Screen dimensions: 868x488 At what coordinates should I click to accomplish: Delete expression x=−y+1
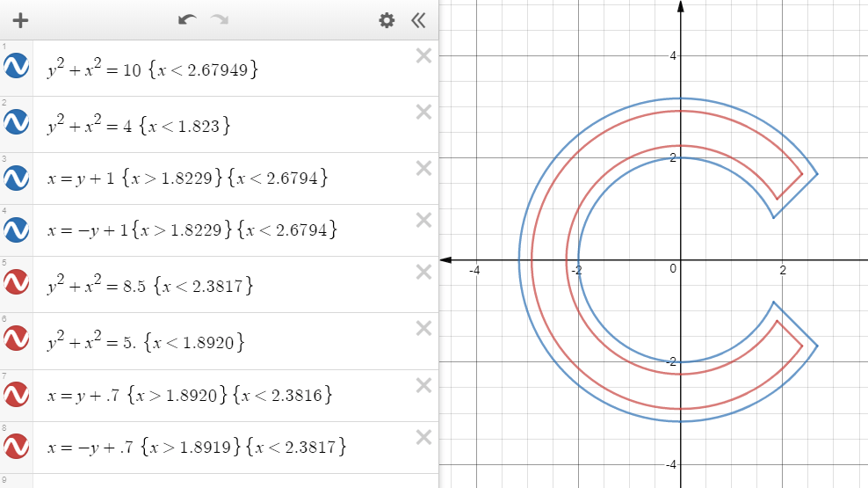(423, 220)
